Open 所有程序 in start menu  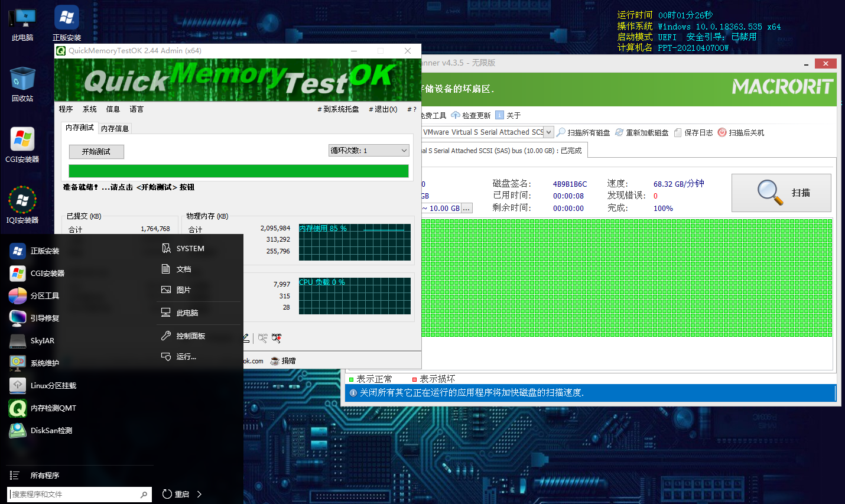(35, 476)
